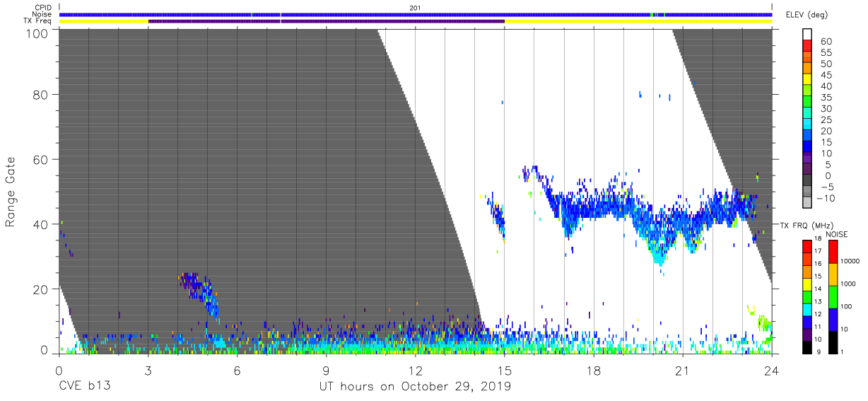
Task: Click the y-axis tick label '20'
Action: pos(40,289)
